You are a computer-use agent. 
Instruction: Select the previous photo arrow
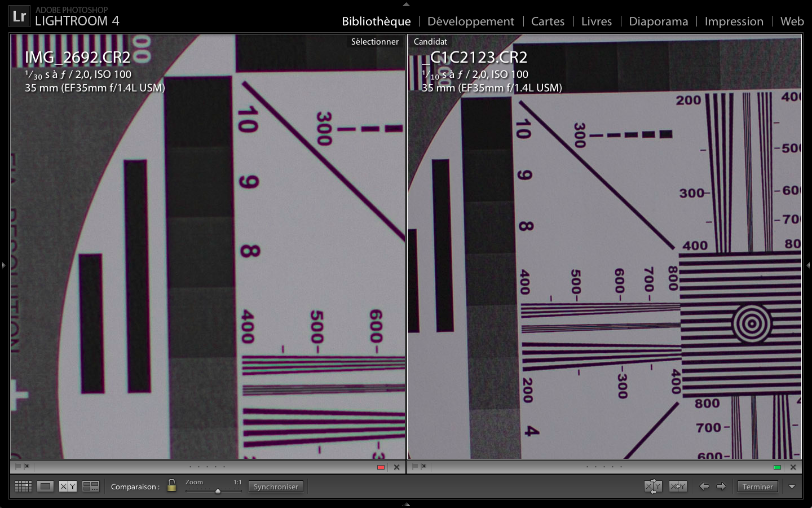click(x=704, y=486)
